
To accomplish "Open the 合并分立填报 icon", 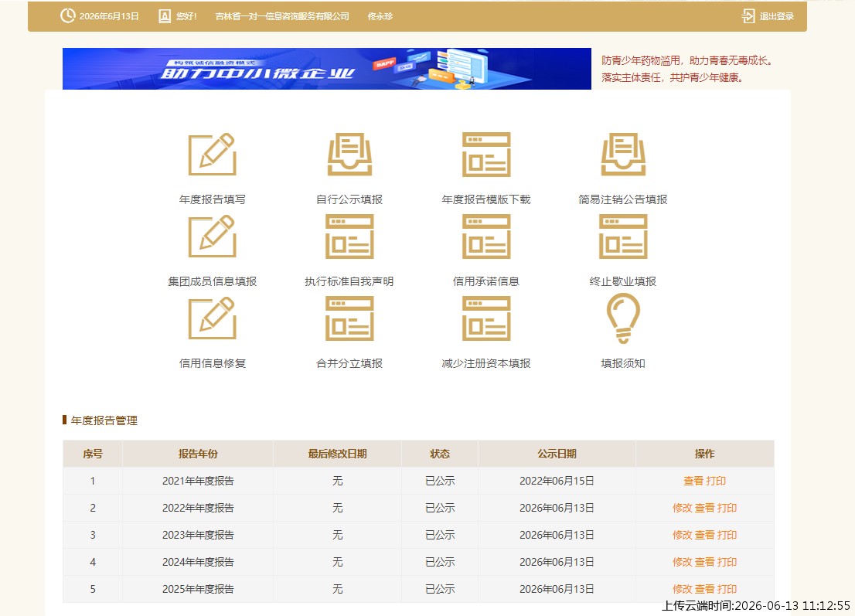I will pos(349,318).
